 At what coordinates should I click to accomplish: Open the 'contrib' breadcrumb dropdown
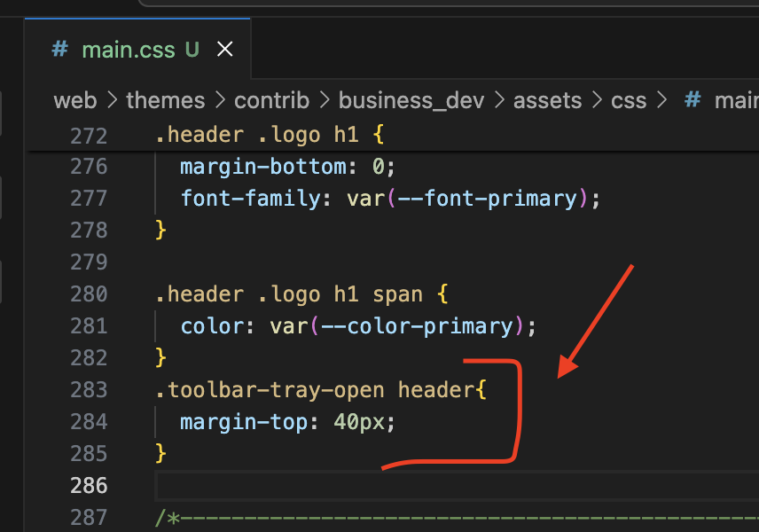pos(271,100)
